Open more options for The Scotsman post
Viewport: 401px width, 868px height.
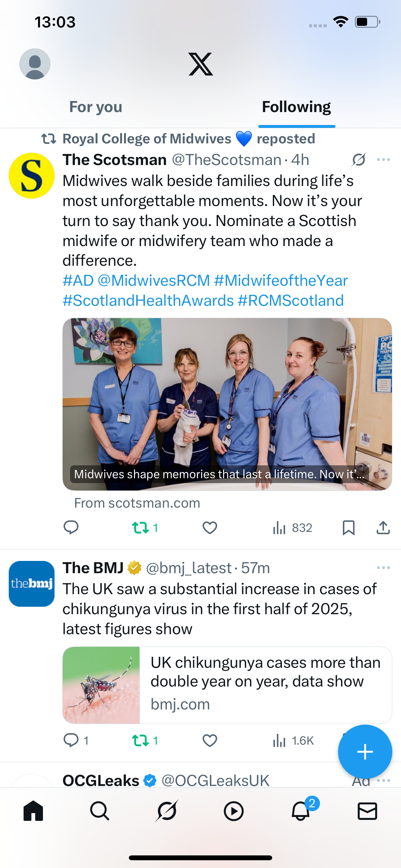pyautogui.click(x=384, y=160)
